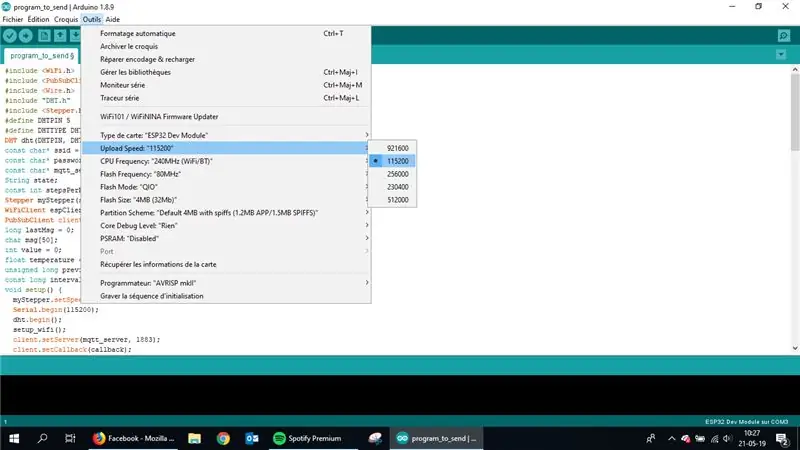Select the program_to_send sketch tab
Image resolution: width=800 pixels, height=450 pixels.
point(42,55)
